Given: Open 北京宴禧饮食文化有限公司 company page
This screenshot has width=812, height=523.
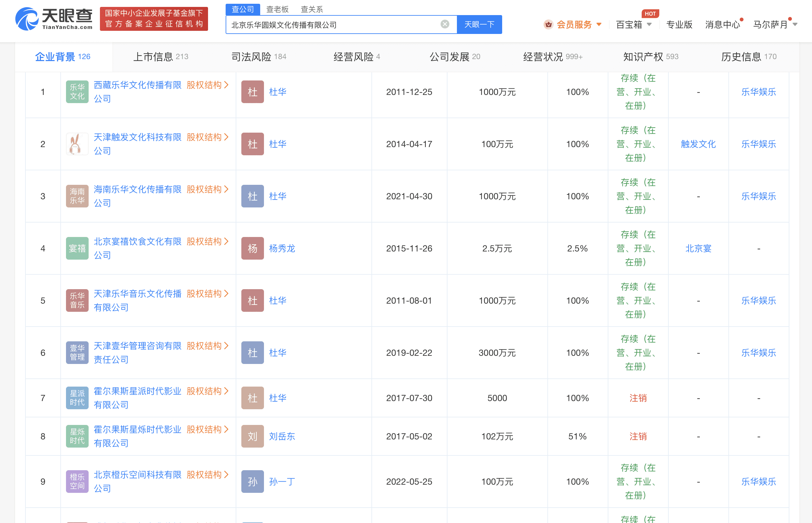Looking at the screenshot, I should coord(138,248).
